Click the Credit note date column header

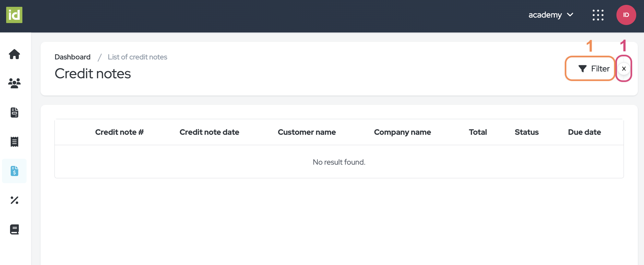[x=209, y=132]
